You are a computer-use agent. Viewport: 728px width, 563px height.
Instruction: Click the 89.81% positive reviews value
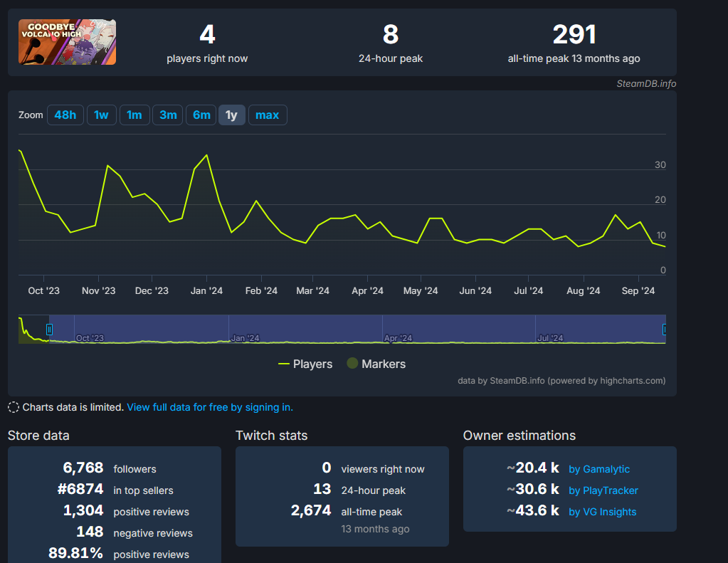(x=75, y=553)
